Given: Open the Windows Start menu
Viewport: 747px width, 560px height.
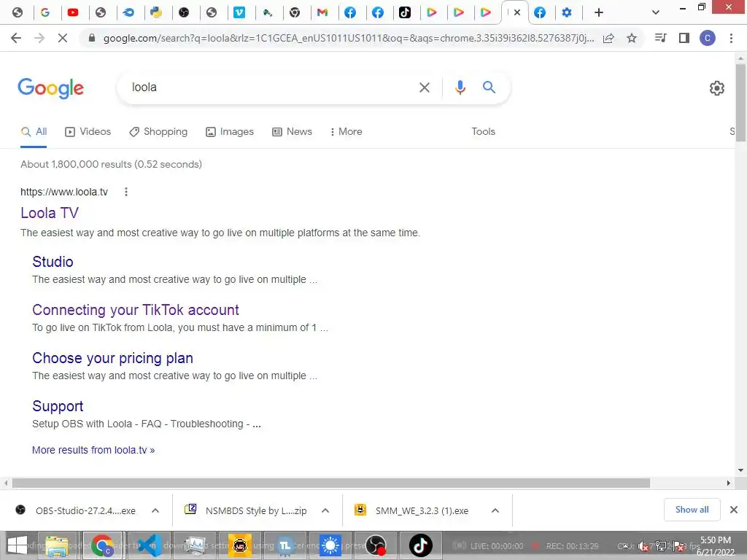Looking at the screenshot, I should pyautogui.click(x=18, y=545).
